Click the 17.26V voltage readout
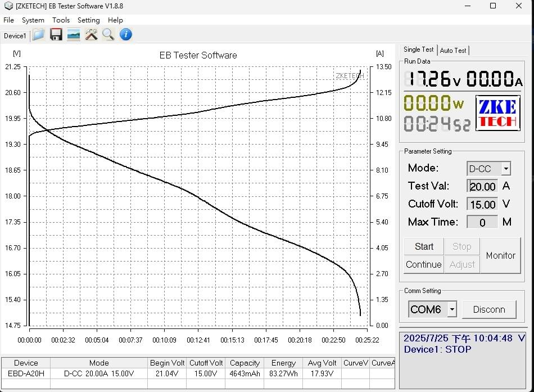 point(432,79)
